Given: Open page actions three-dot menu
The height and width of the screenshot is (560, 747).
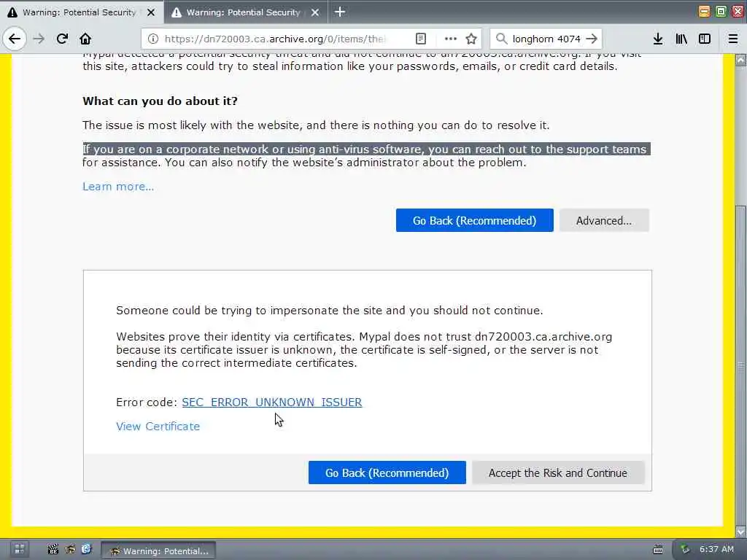Looking at the screenshot, I should pyautogui.click(x=450, y=39).
